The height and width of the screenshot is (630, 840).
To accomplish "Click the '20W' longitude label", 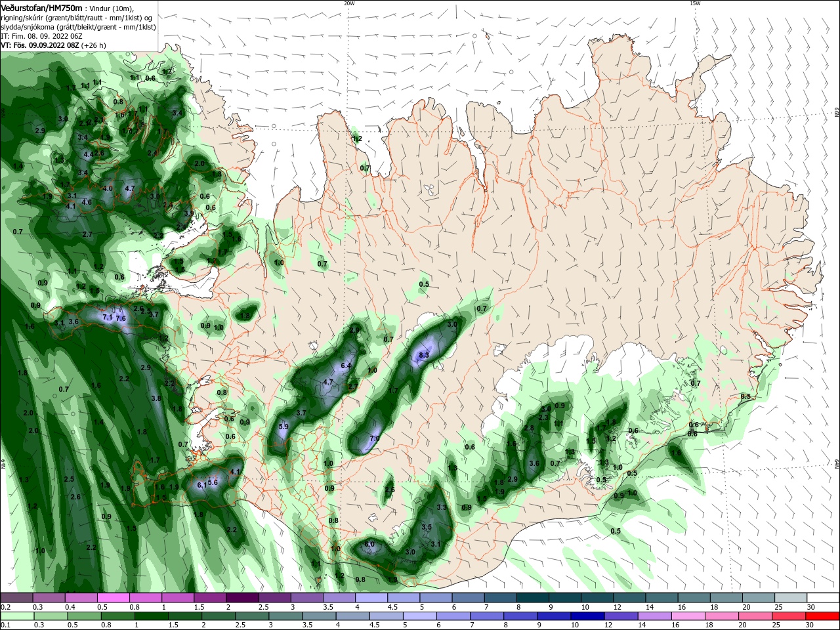I will [x=349, y=3].
